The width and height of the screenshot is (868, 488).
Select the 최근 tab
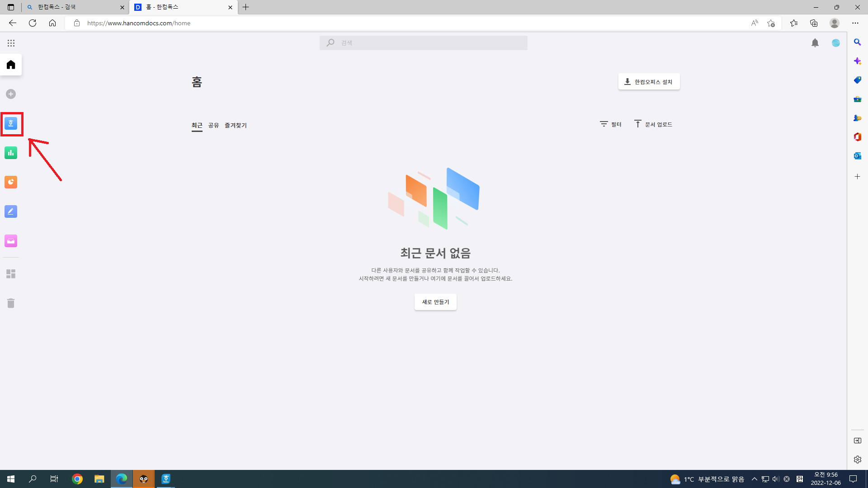(197, 126)
